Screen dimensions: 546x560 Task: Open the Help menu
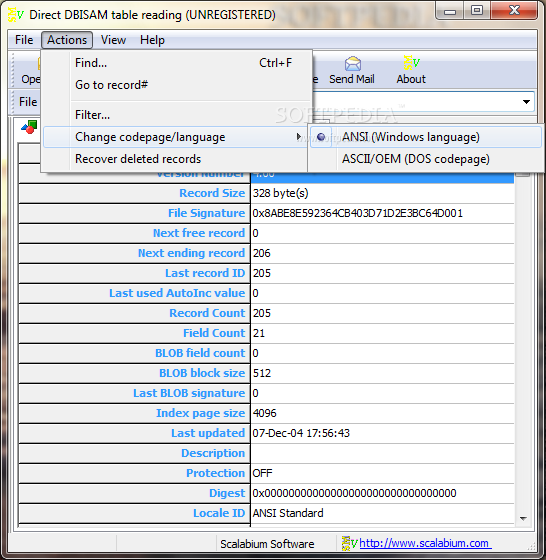(x=152, y=40)
